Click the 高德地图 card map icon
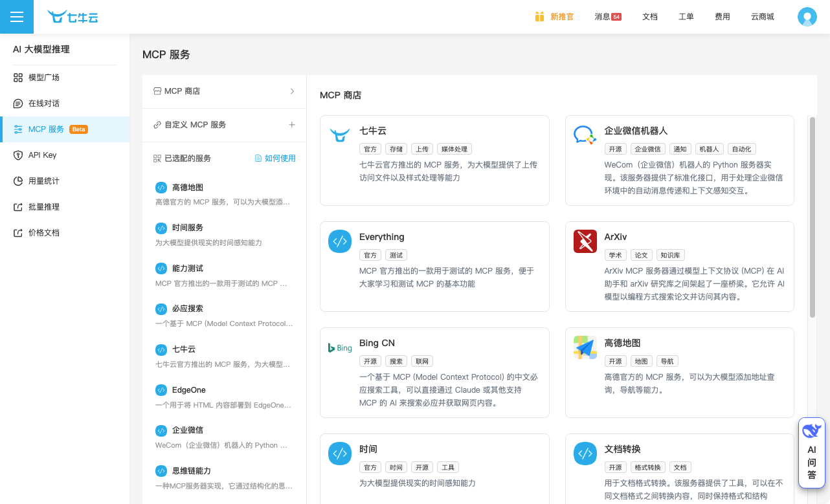Screen dimensions: 830x504 pos(585,347)
